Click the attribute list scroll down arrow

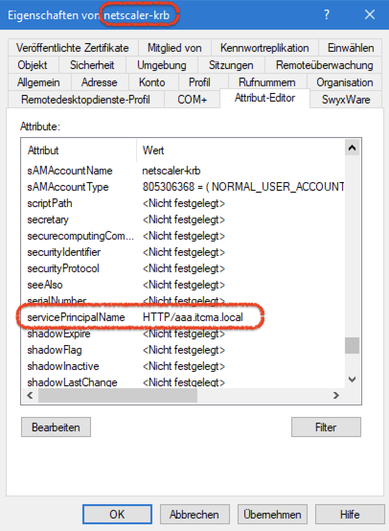[x=352, y=379]
